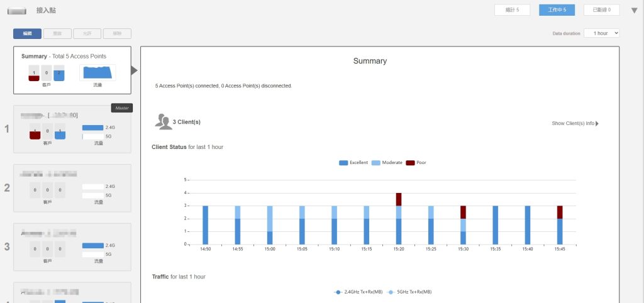Click the Master badge on access point 1

click(121, 108)
